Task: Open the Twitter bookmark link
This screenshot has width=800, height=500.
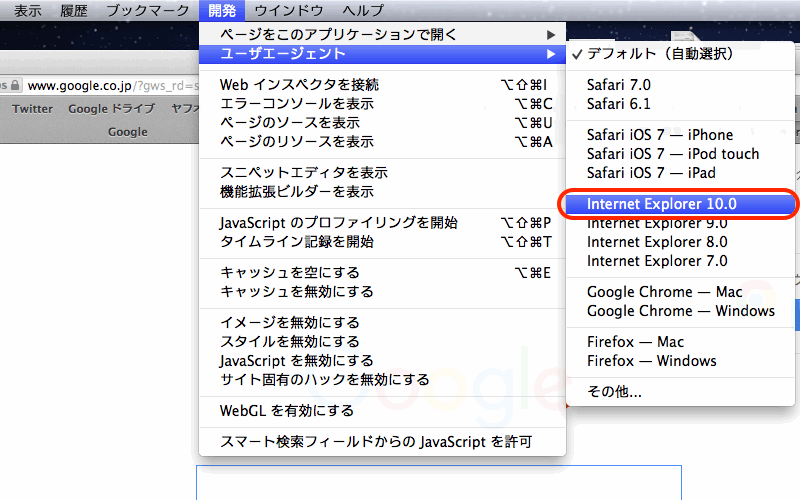Action: click(32, 109)
